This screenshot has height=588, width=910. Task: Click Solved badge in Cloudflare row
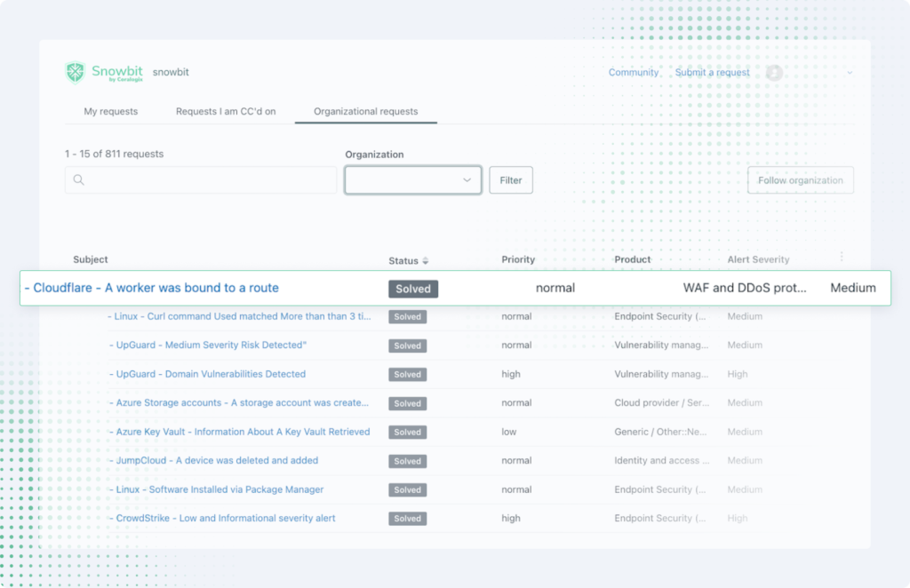(413, 289)
